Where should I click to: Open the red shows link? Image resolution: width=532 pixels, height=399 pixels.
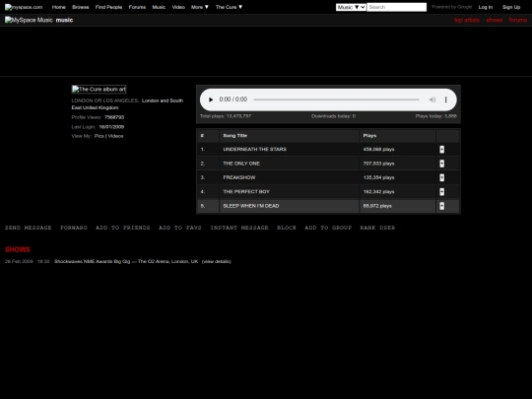(x=495, y=20)
